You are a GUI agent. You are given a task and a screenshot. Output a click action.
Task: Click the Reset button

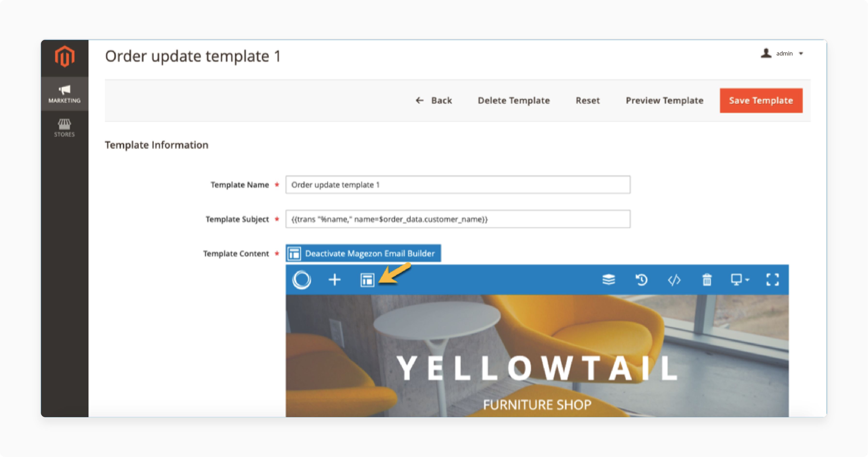[x=587, y=101]
